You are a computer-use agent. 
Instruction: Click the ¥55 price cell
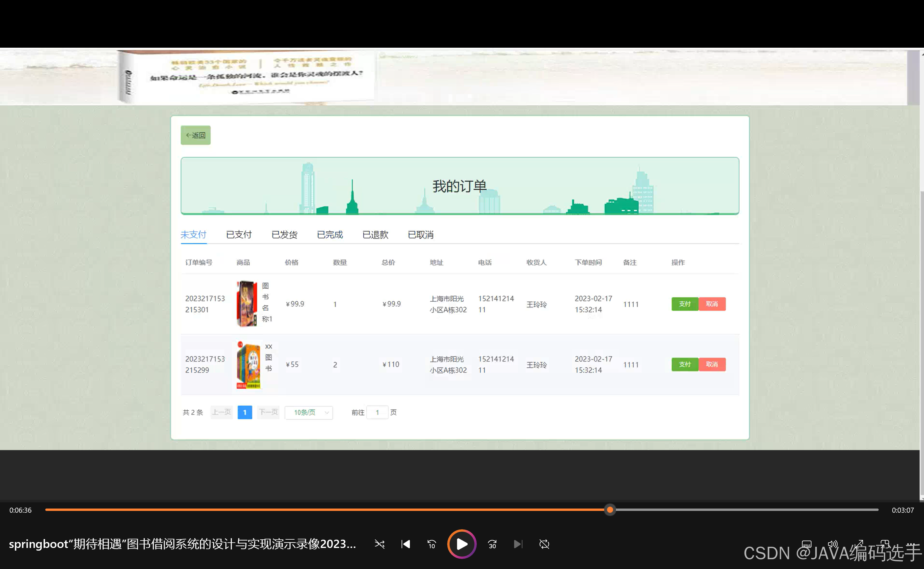pos(292,365)
